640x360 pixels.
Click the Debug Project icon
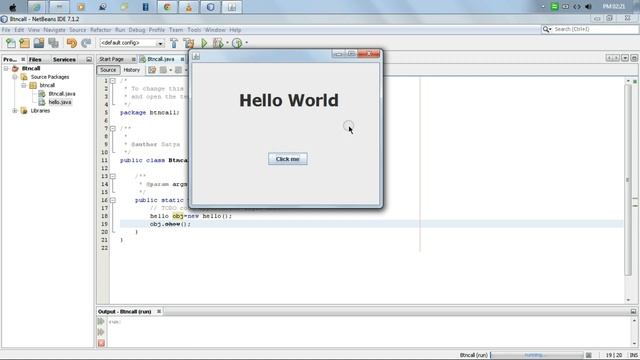click(x=218, y=43)
